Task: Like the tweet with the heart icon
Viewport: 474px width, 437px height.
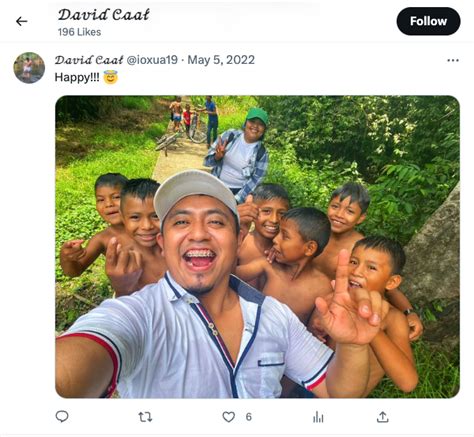Action: 229,417
